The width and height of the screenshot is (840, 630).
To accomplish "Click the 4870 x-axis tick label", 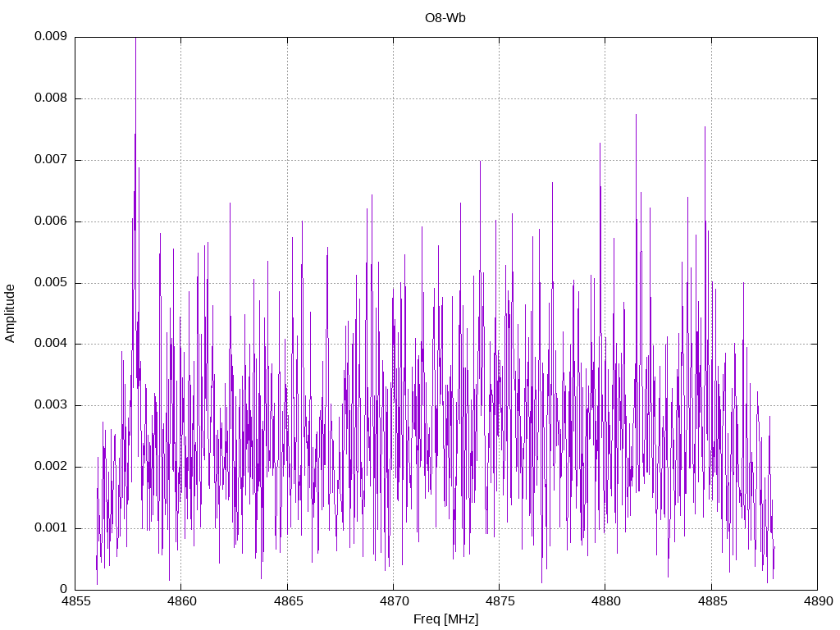I will tap(394, 601).
